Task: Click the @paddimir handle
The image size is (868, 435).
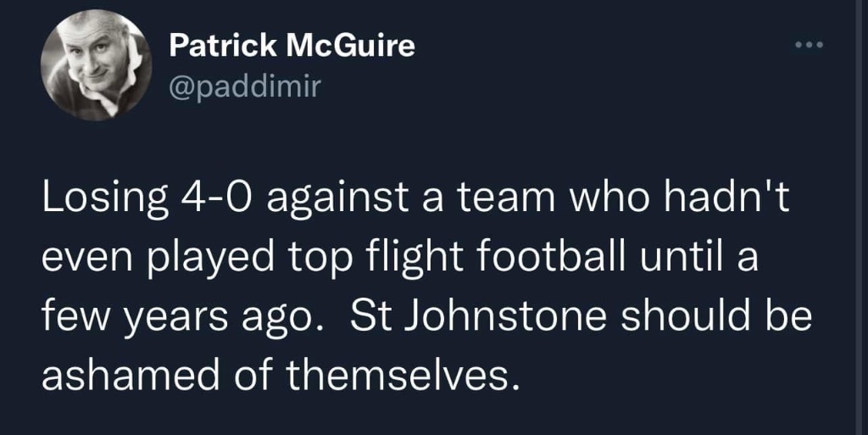Action: pos(246,86)
